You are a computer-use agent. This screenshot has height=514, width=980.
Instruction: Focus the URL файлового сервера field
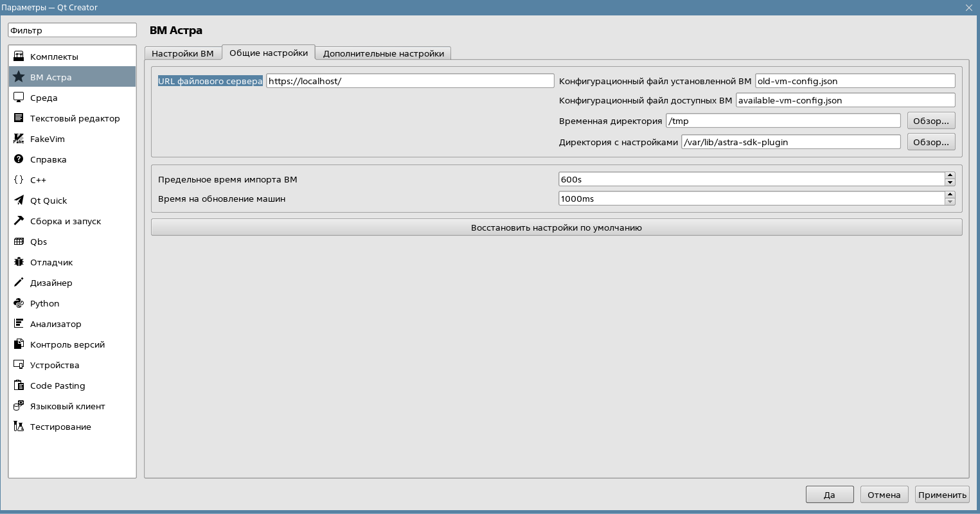(x=410, y=81)
